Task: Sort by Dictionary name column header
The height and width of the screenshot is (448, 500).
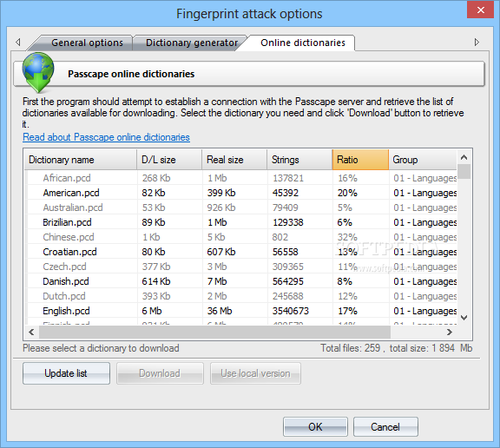Action: coord(81,160)
